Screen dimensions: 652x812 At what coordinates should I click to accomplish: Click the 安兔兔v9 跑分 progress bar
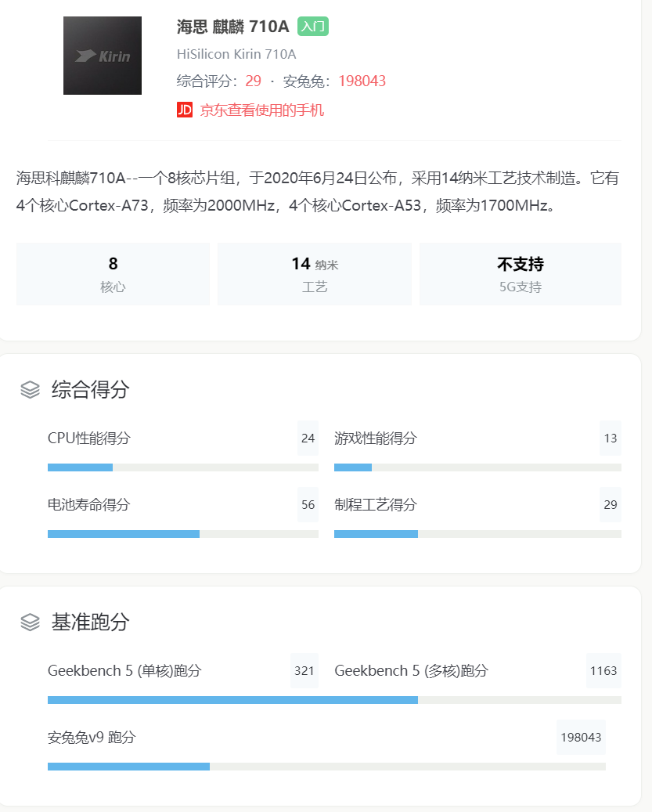[326, 767]
